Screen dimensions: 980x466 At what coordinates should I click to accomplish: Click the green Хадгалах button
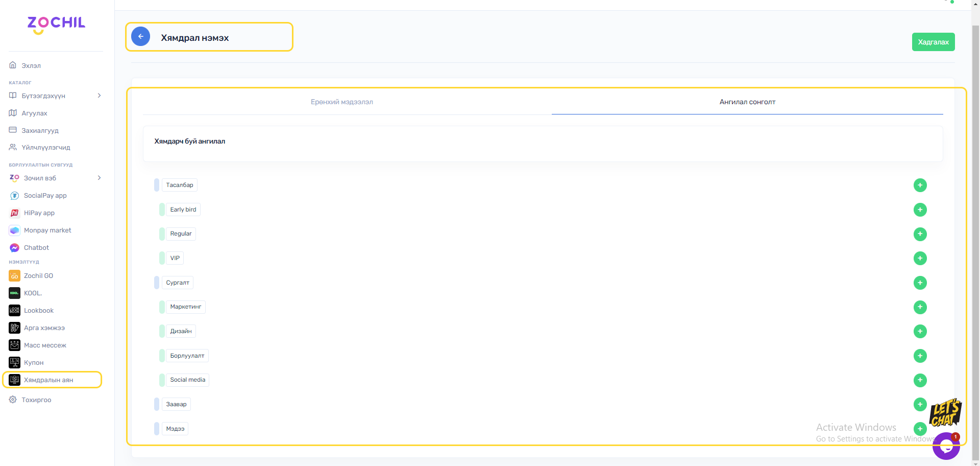933,42
